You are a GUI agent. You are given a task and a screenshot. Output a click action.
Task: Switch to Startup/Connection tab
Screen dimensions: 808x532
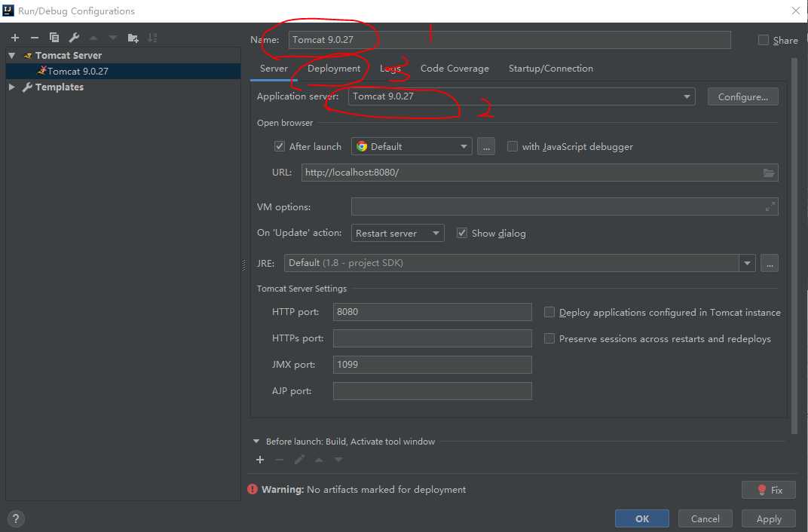pyautogui.click(x=551, y=69)
